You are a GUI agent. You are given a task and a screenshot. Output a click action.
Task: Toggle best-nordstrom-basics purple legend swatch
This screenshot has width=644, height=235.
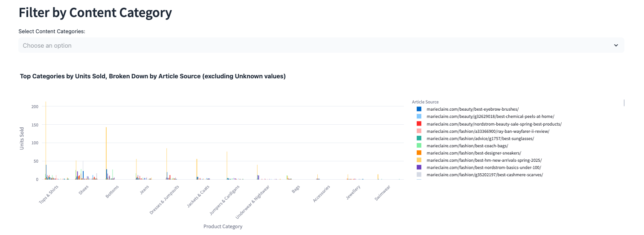[419, 167]
